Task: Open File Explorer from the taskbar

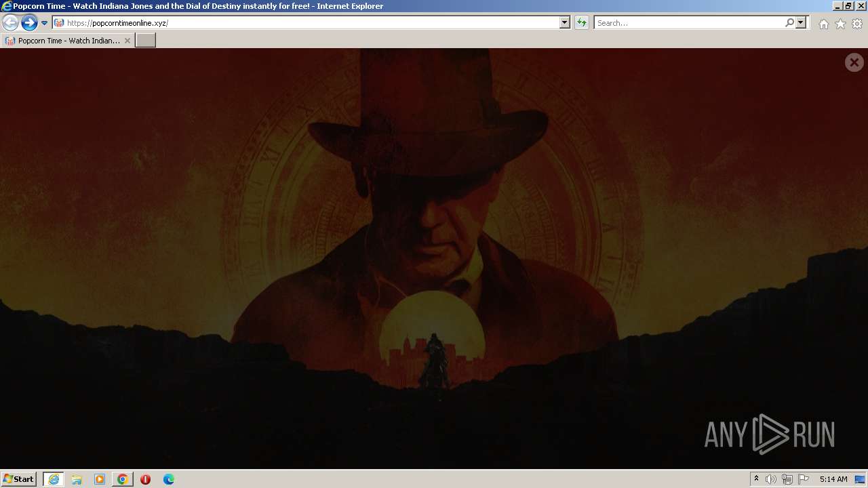Action: (x=77, y=479)
